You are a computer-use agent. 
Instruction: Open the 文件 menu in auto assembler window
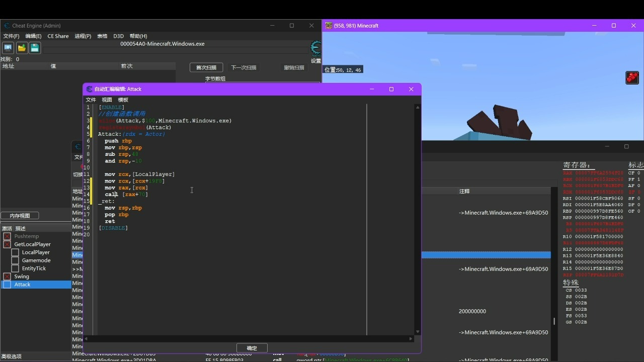point(91,100)
